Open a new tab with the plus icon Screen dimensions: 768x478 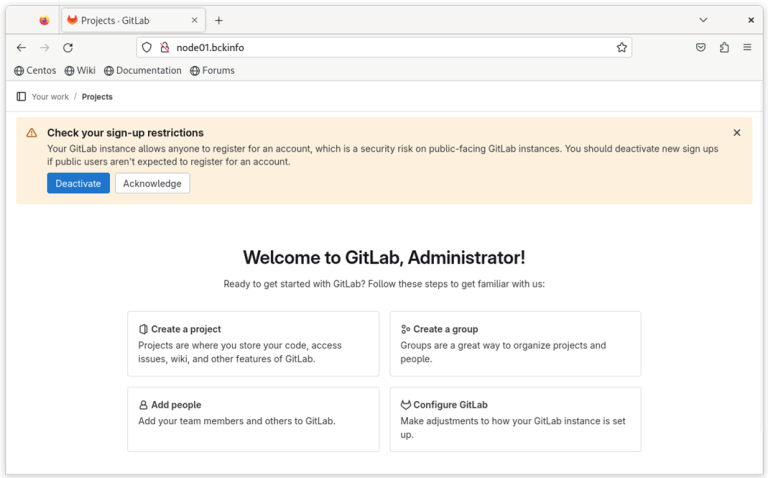[219, 21]
